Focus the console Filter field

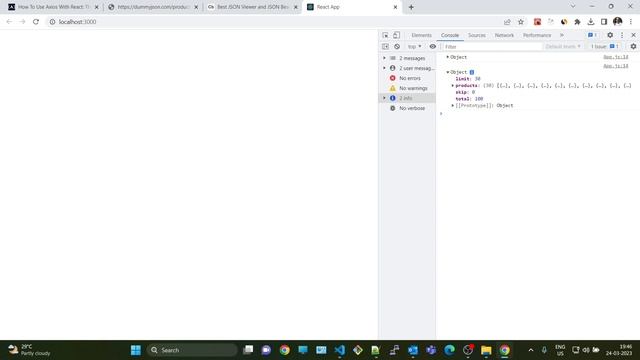point(493,47)
